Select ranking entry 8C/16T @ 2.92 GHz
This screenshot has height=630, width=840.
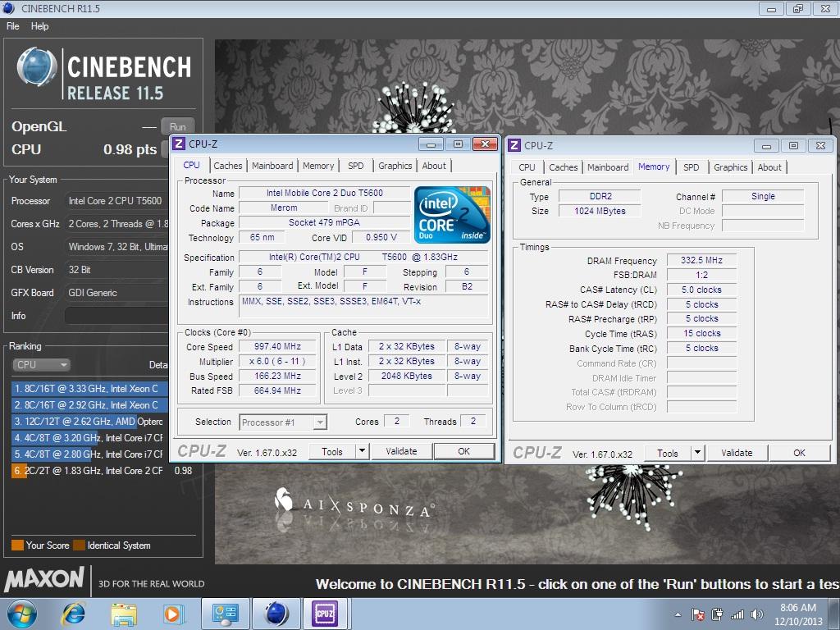89,405
